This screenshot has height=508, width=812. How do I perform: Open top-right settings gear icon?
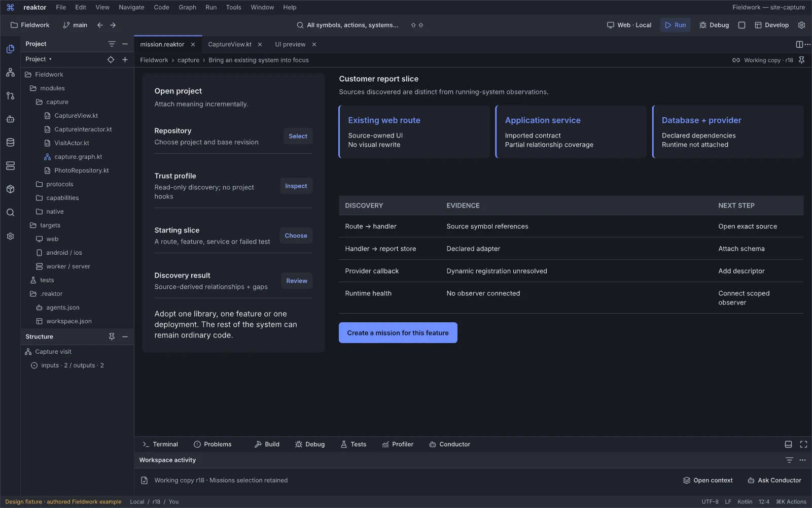tap(801, 25)
